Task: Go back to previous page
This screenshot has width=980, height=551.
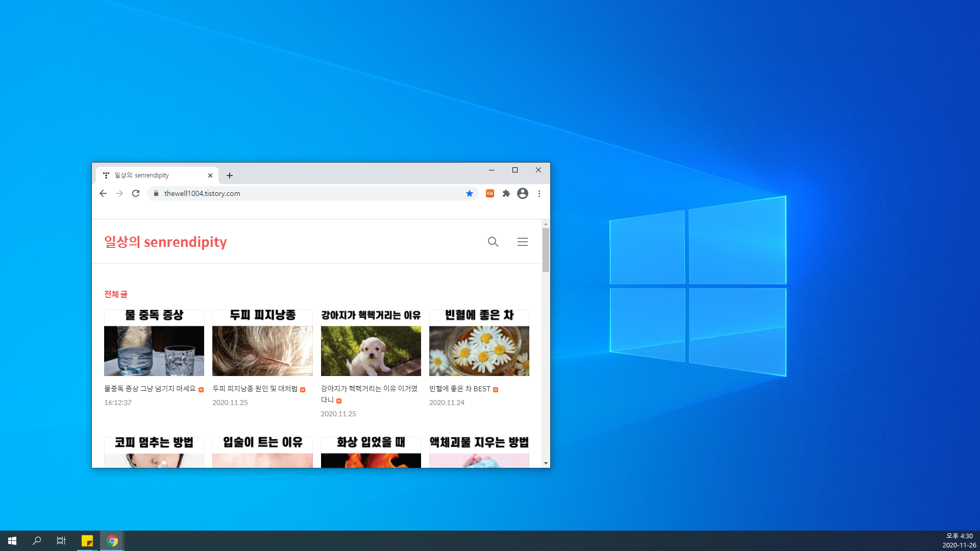Action: click(103, 193)
